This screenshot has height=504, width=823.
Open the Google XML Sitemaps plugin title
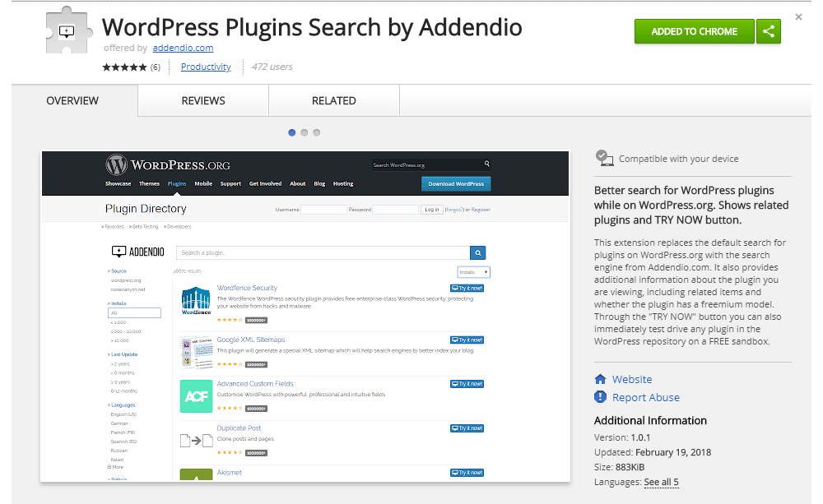tap(251, 340)
